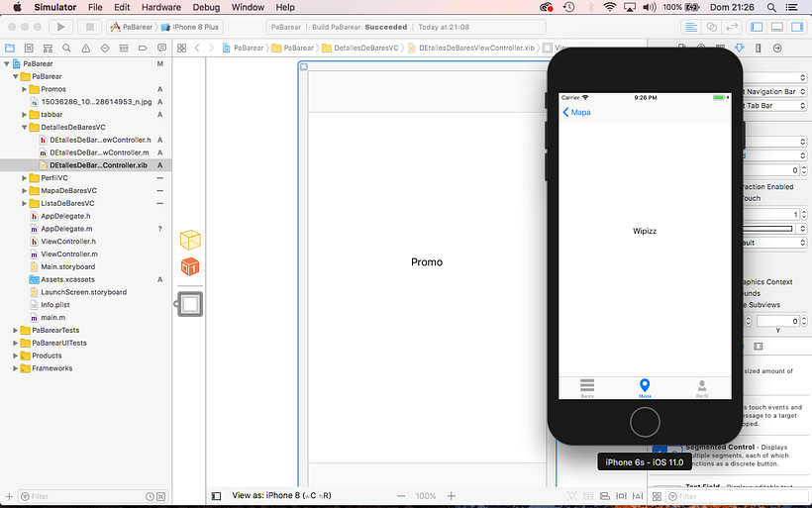Open the project navigator folder icon

[10, 49]
